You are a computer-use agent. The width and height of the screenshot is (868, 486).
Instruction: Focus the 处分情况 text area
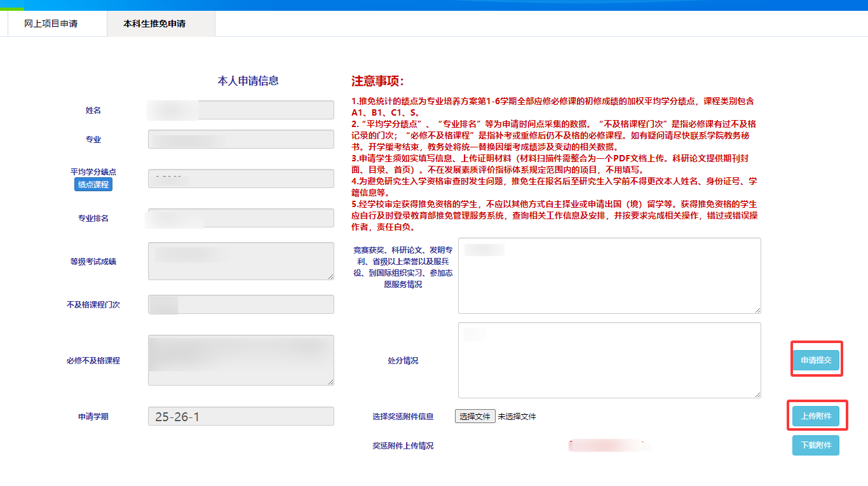click(x=609, y=360)
